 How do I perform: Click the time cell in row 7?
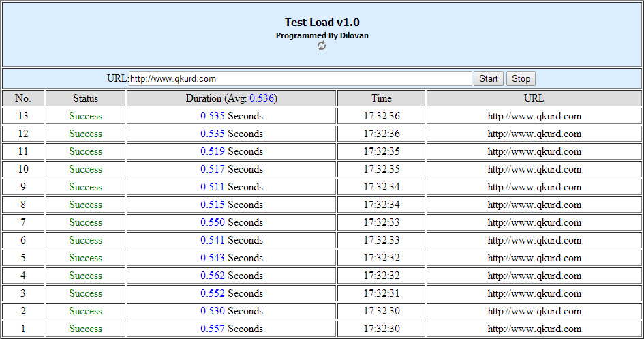pos(381,222)
